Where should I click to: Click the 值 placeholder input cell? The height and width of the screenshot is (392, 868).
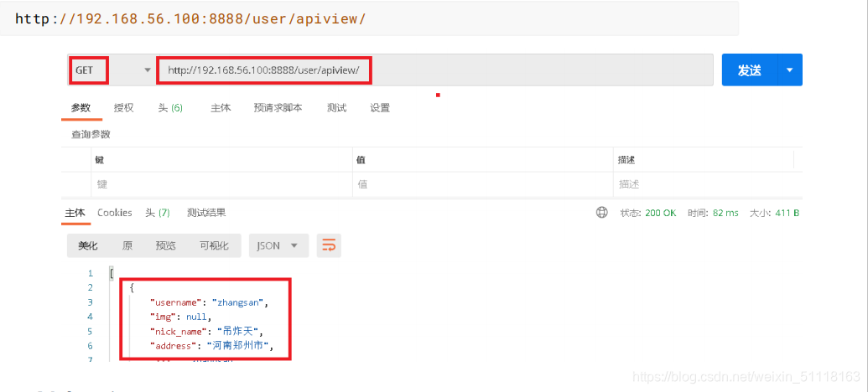[x=483, y=184]
